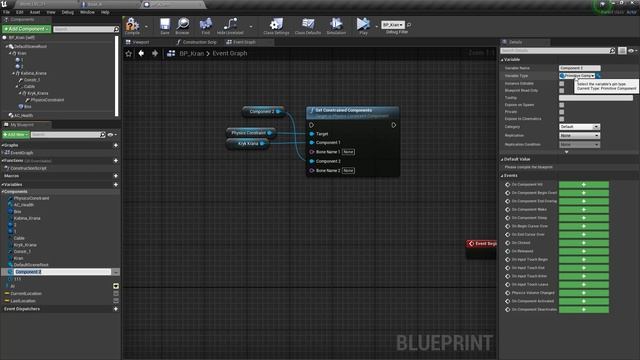Add On Component Wake event
The height and width of the screenshot is (360, 640).
(x=584, y=210)
